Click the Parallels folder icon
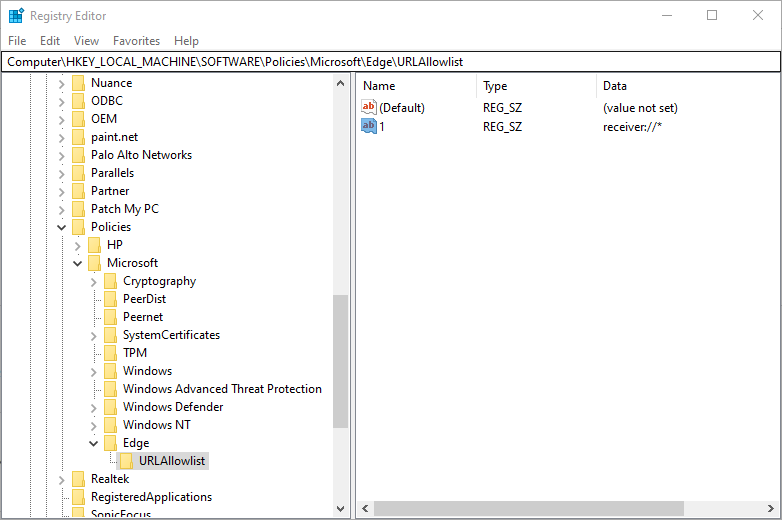 pyautogui.click(x=78, y=173)
